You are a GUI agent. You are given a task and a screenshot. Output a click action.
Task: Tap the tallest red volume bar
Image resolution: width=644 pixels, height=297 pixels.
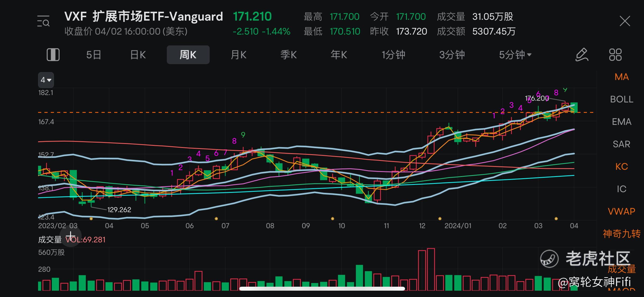tap(431, 269)
